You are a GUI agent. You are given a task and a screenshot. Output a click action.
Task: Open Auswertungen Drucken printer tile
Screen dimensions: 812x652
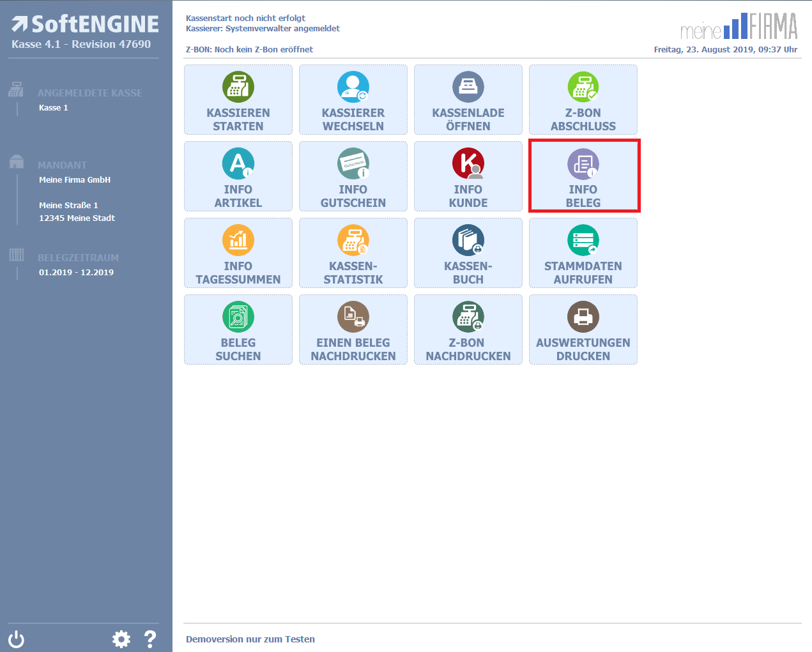coord(583,330)
